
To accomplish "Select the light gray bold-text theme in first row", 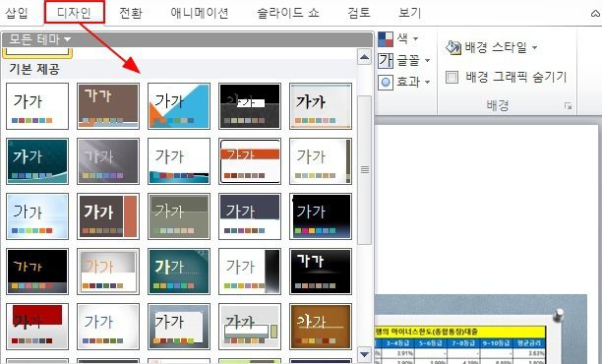I will (x=321, y=106).
